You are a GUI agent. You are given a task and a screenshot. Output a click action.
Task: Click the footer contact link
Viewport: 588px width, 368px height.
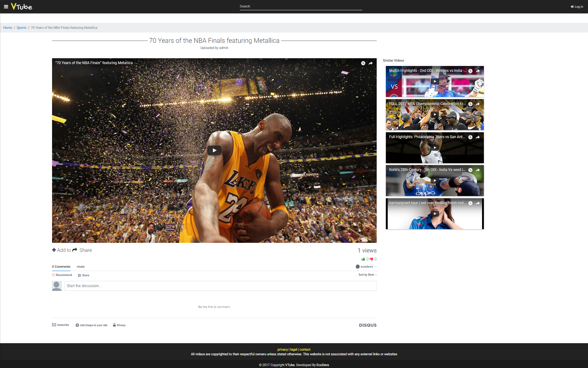click(305, 350)
